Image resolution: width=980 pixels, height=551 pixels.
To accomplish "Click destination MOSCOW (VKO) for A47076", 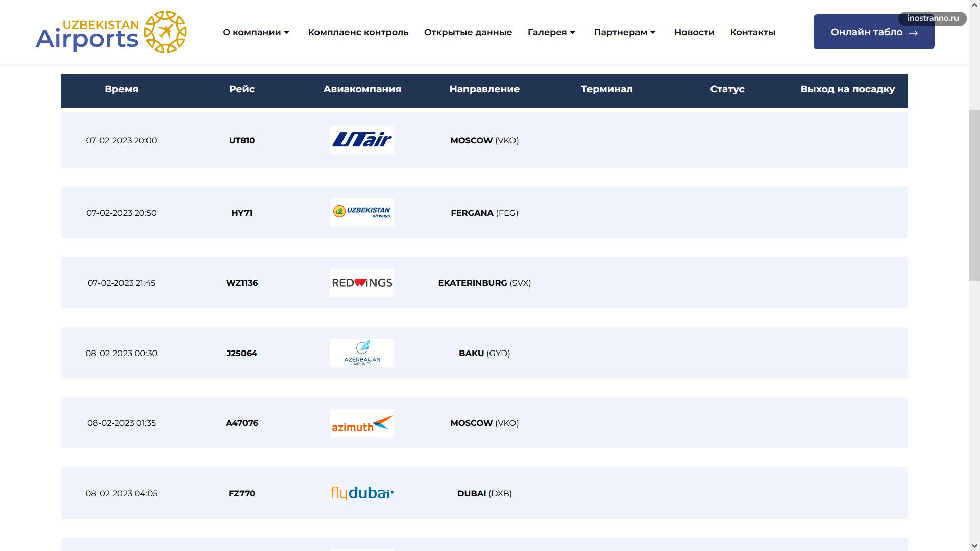I will [484, 423].
